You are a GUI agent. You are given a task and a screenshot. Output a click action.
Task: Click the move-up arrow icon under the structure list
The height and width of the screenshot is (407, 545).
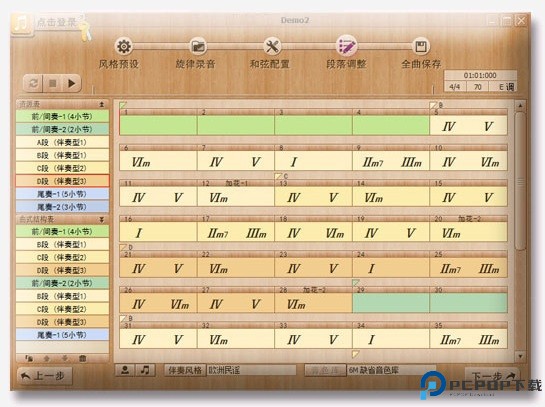point(47,358)
